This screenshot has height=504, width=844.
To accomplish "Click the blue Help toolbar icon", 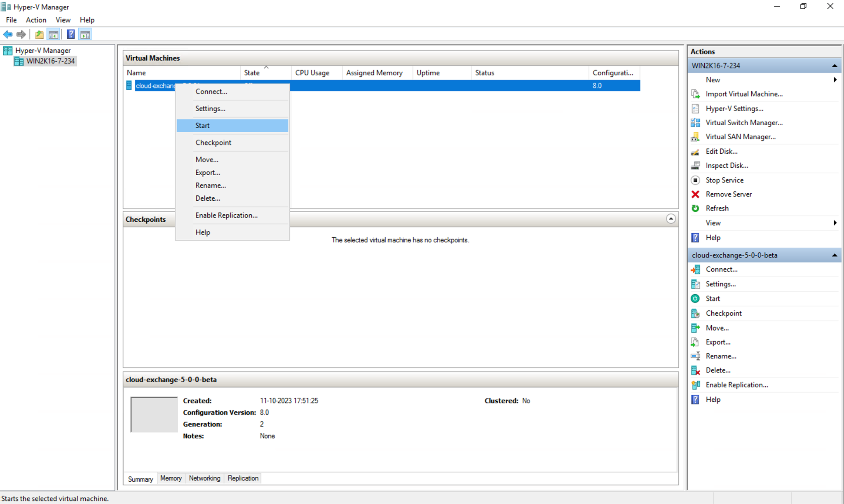I will (x=71, y=35).
